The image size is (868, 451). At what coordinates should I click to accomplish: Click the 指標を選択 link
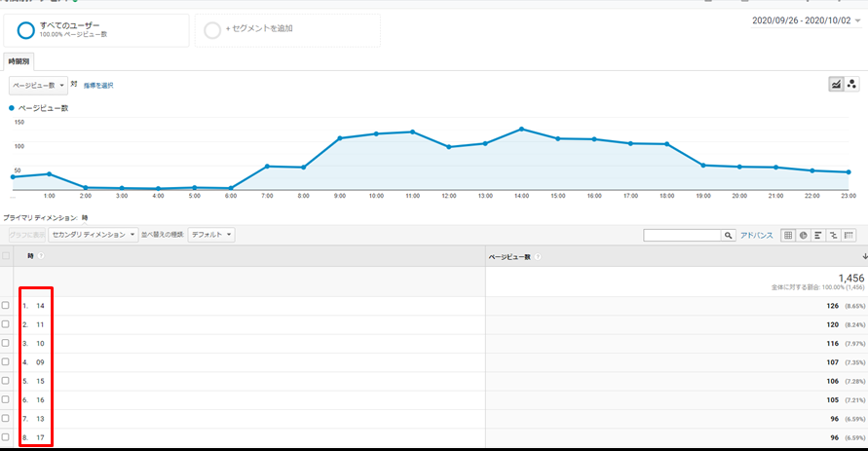(x=98, y=86)
